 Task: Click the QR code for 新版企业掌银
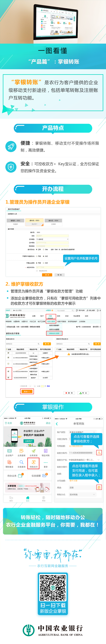53,588
